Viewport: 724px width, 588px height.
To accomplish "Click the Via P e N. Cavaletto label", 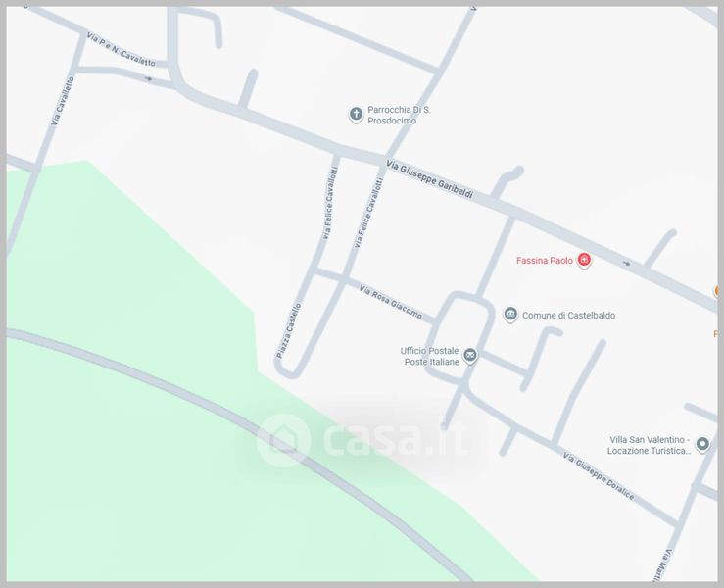I will (x=121, y=50).
